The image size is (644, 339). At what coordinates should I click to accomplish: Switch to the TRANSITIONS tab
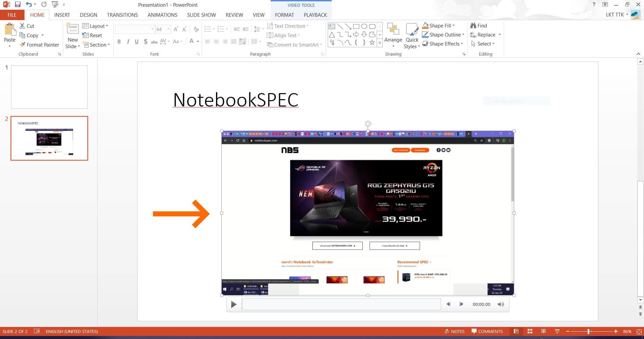click(122, 15)
